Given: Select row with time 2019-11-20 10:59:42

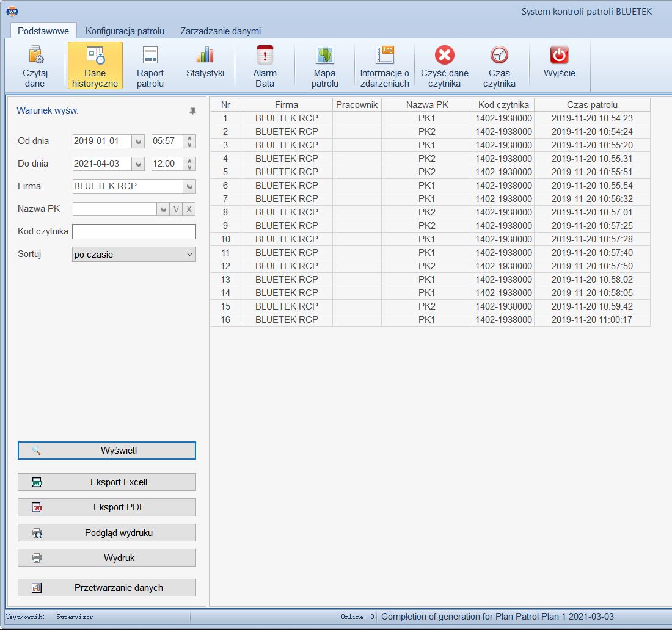Looking at the screenshot, I should pyautogui.click(x=430, y=306).
